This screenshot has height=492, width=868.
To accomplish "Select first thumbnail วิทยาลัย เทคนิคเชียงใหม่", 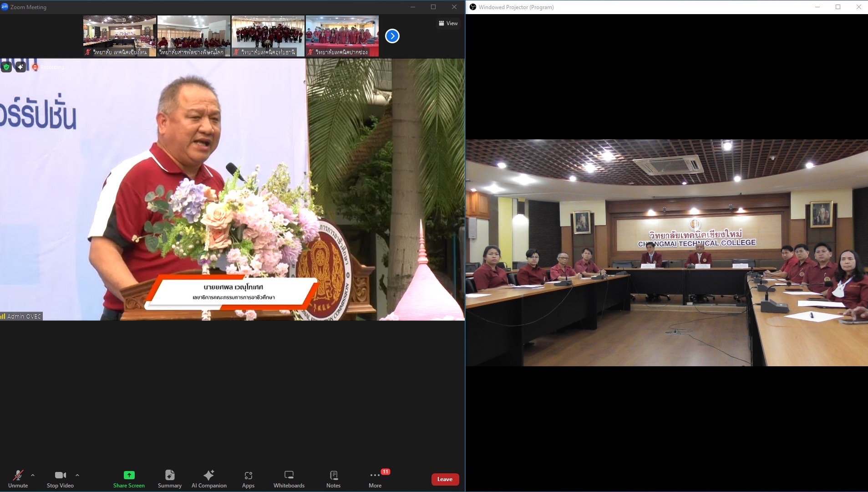I will coord(120,36).
